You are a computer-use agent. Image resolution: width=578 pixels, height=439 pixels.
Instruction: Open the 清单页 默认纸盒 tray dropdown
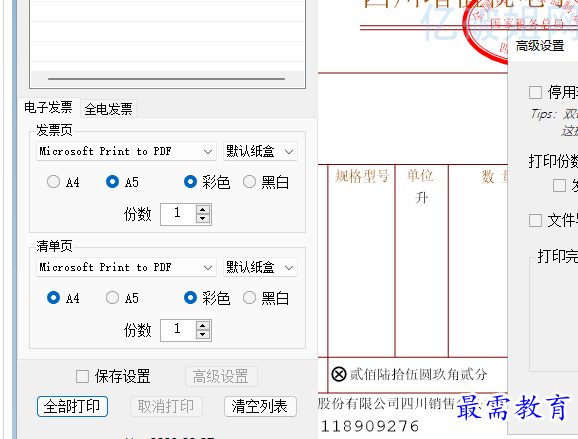(x=260, y=267)
